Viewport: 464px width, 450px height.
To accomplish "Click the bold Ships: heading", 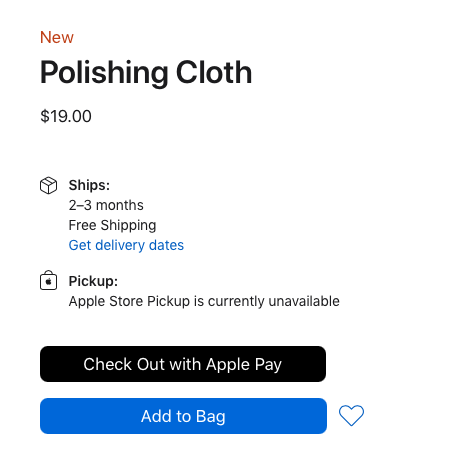I will point(89,185).
